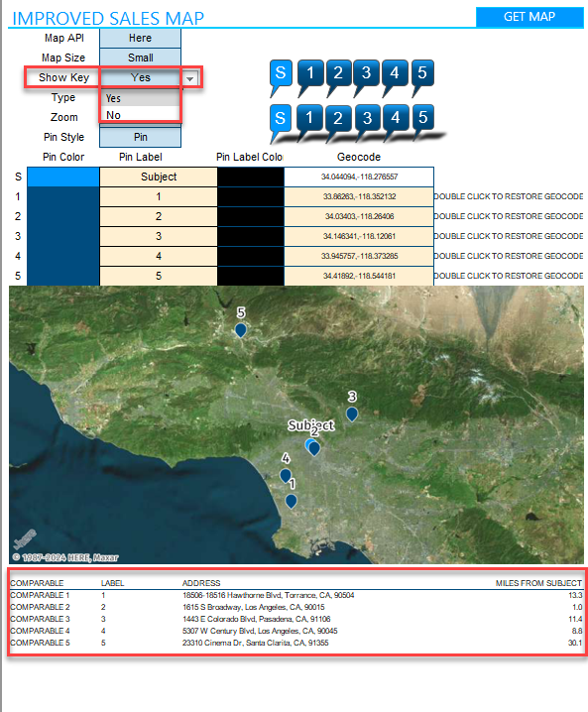This screenshot has width=588, height=712.
Task: Click the Subject pin label cell
Action: click(159, 177)
